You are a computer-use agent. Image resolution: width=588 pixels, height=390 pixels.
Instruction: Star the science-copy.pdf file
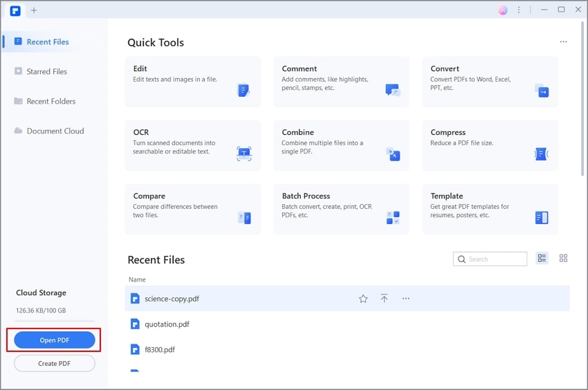click(363, 299)
